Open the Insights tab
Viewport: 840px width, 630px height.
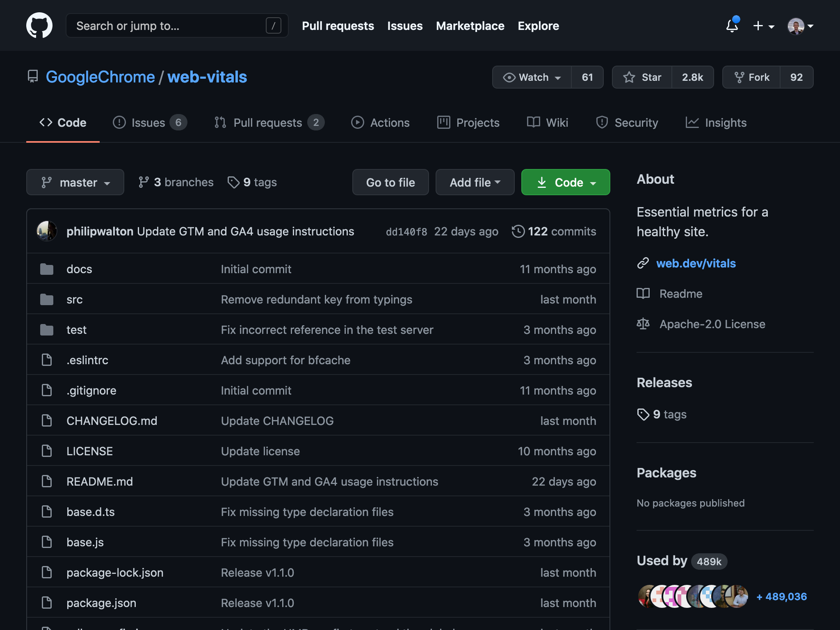716,123
